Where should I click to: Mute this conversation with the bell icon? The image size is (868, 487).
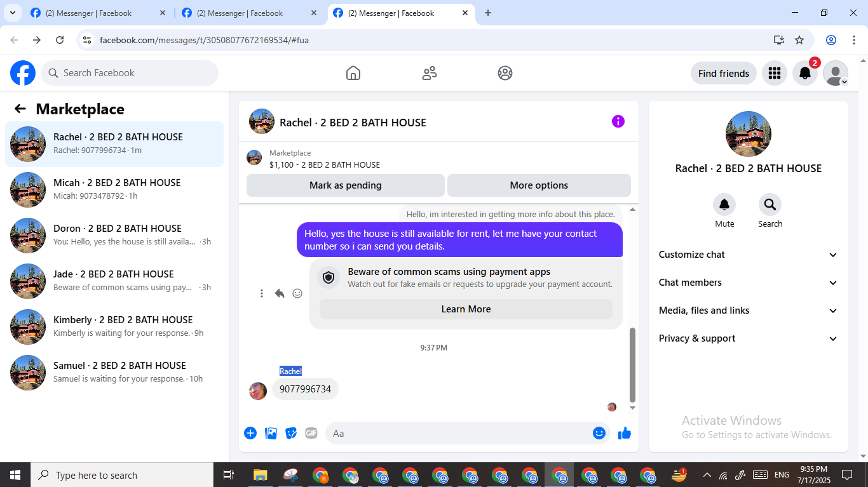(724, 204)
